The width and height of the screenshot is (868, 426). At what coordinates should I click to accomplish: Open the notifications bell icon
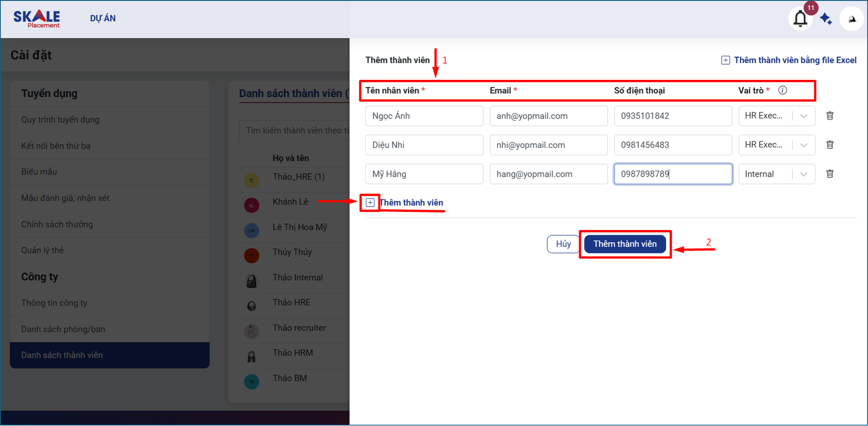tap(800, 19)
